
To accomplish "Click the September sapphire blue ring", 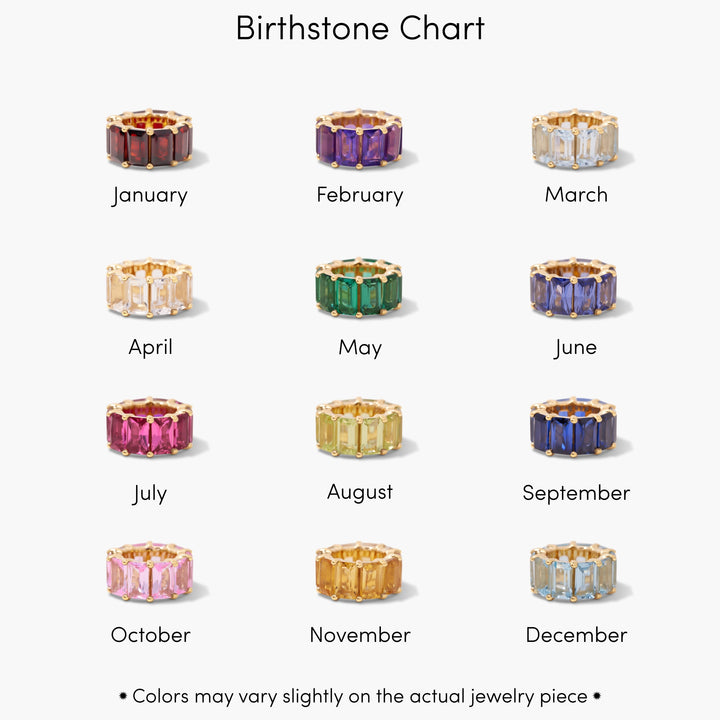I will point(574,428).
